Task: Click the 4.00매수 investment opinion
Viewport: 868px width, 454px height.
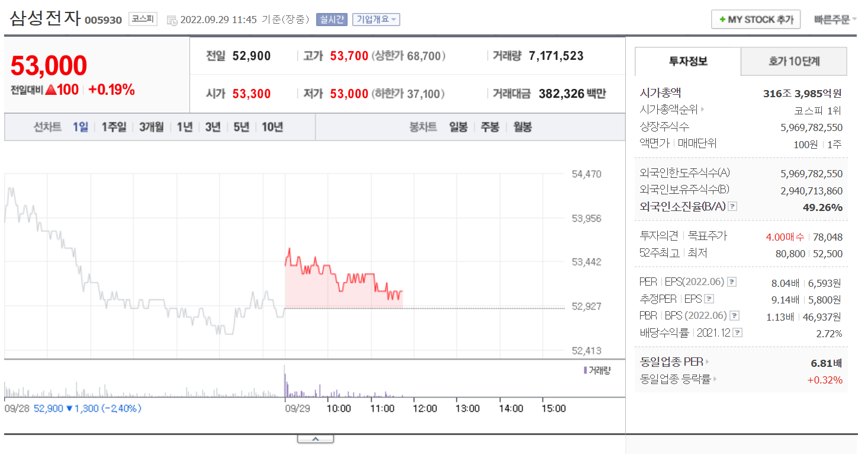Action: pyautogui.click(x=785, y=237)
